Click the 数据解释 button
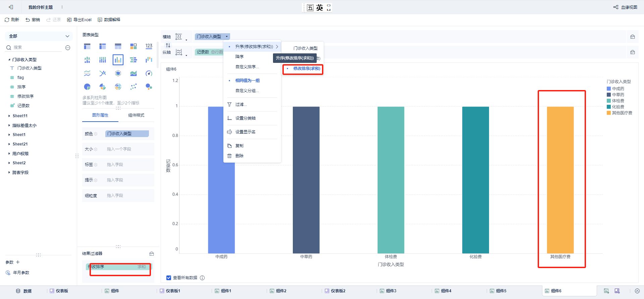Screen dimensions: 644x299 (109, 20)
